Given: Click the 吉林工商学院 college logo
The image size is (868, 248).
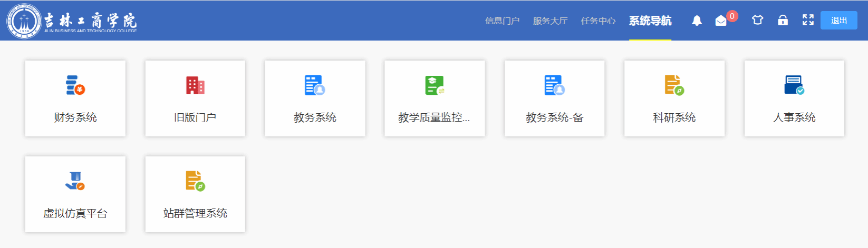Looking at the screenshot, I should click(x=71, y=21).
